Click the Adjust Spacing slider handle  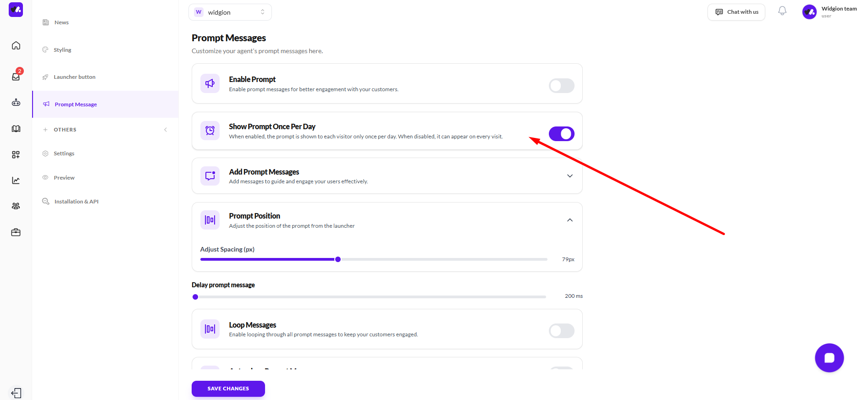pos(338,259)
